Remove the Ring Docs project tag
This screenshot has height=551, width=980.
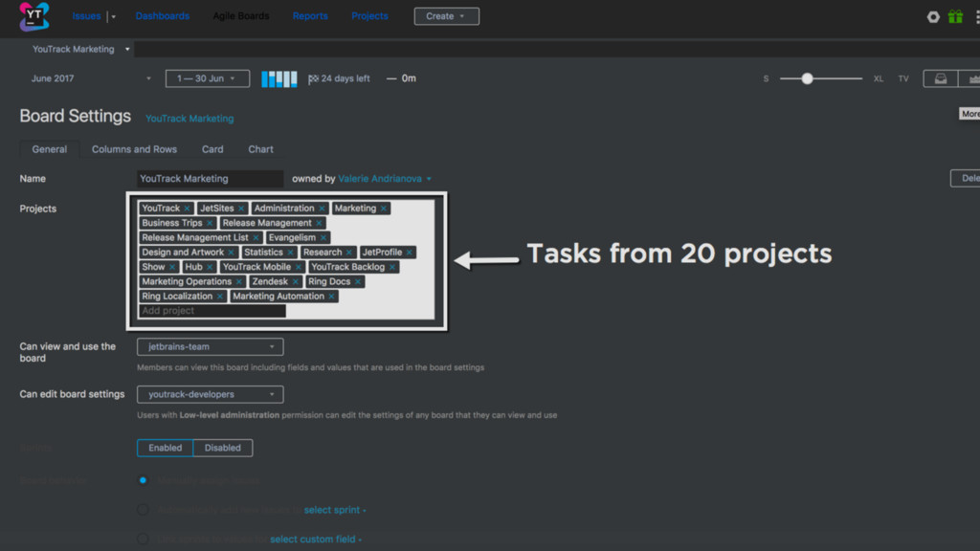coord(358,282)
